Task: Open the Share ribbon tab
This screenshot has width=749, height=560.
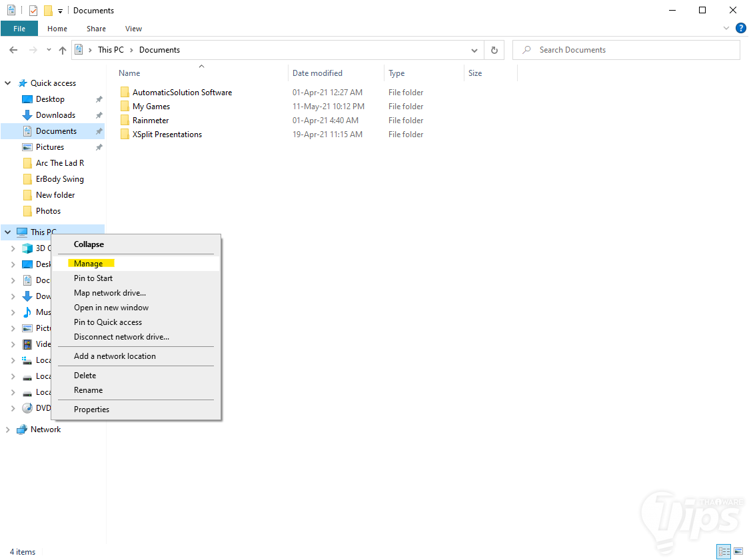Action: tap(96, 29)
